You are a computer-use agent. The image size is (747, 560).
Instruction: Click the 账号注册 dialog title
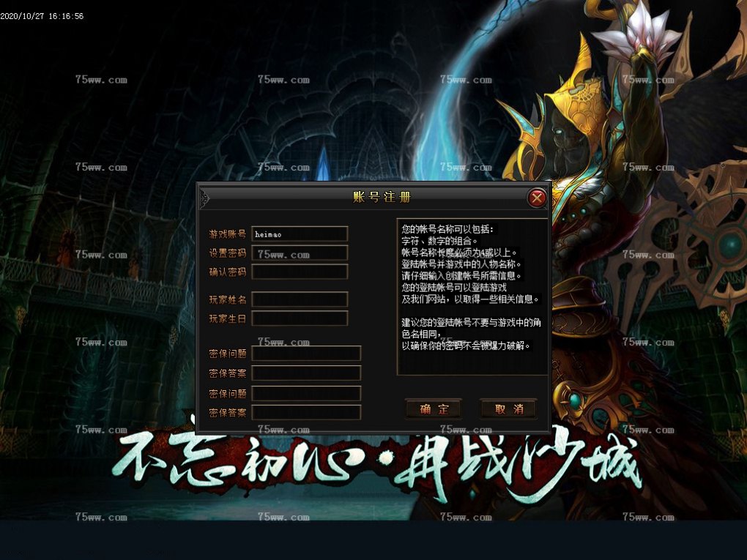382,197
